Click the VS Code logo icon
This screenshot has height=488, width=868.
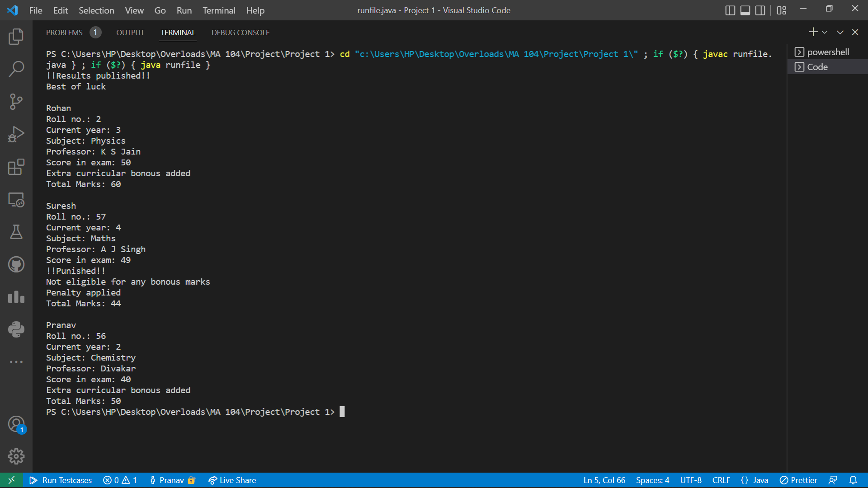click(x=12, y=10)
